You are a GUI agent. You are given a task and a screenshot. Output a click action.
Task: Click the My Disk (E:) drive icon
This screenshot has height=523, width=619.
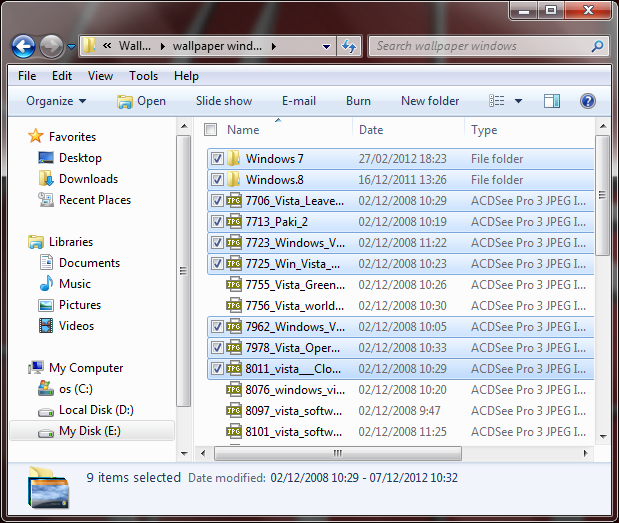[x=46, y=433]
